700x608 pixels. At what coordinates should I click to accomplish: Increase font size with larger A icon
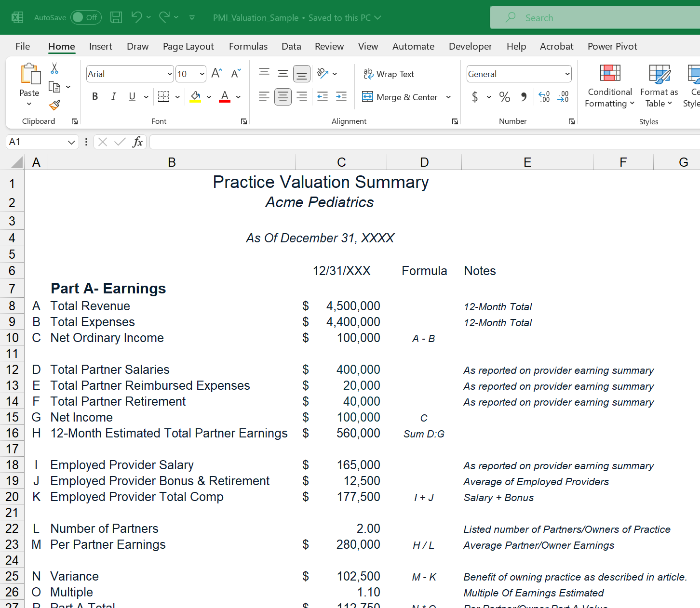point(217,73)
